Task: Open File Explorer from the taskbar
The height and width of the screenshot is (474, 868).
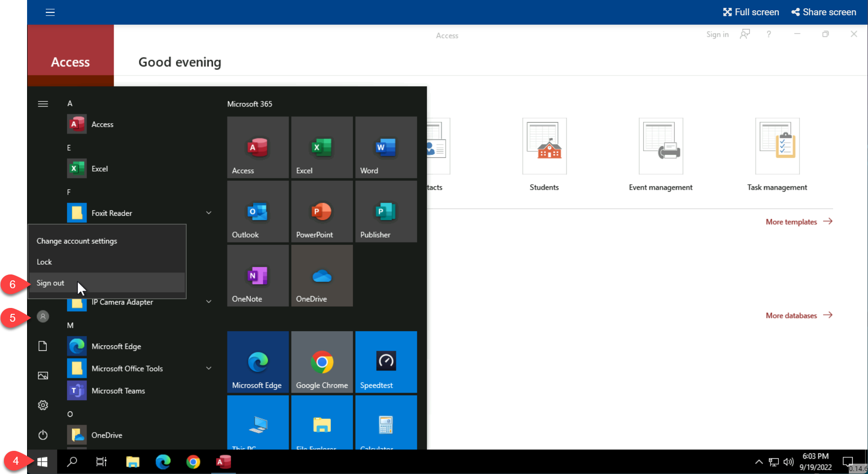Action: click(132, 462)
